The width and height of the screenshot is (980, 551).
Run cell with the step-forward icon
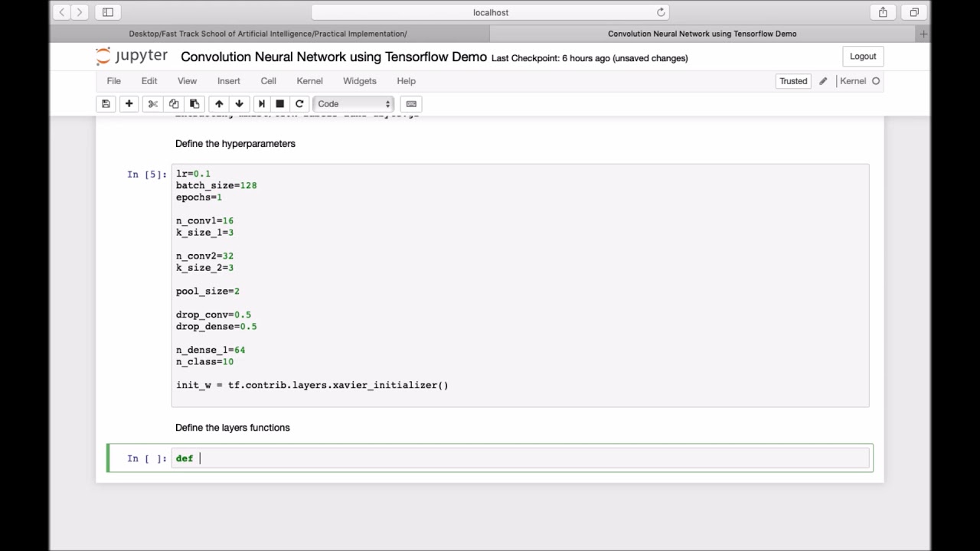click(261, 104)
